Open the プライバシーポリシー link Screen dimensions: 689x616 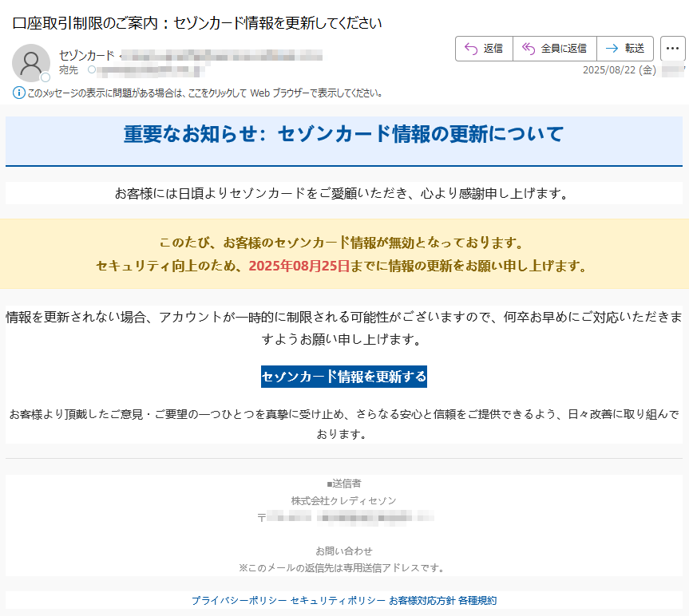pos(240,601)
